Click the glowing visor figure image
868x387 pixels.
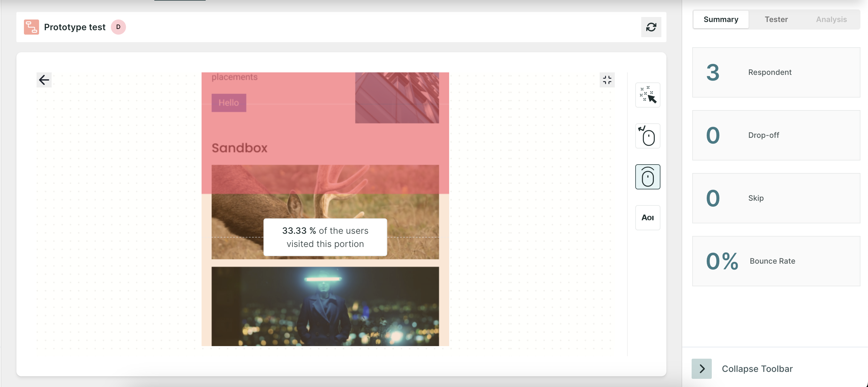tap(325, 306)
